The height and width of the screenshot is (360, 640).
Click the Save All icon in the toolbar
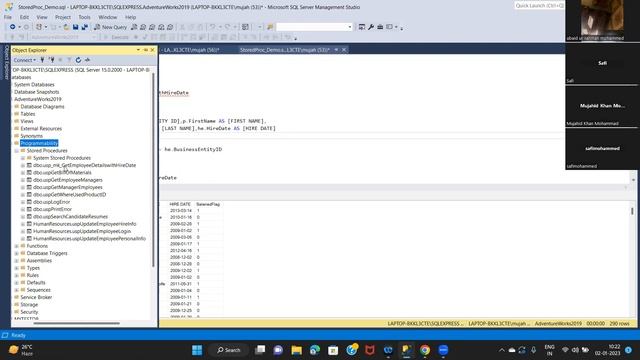[x=84, y=27]
